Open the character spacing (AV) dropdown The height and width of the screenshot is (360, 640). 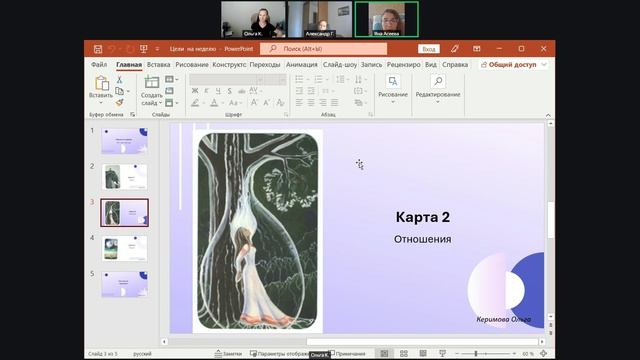click(x=256, y=91)
